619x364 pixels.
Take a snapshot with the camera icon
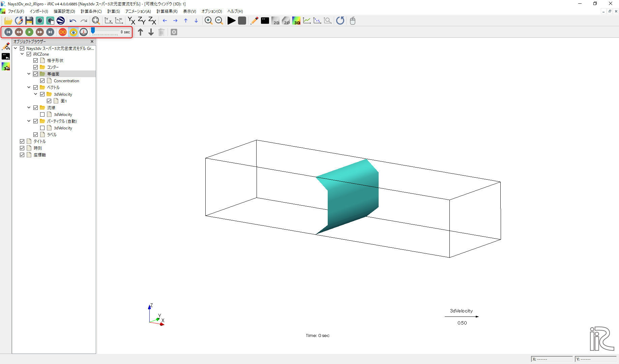(40, 21)
